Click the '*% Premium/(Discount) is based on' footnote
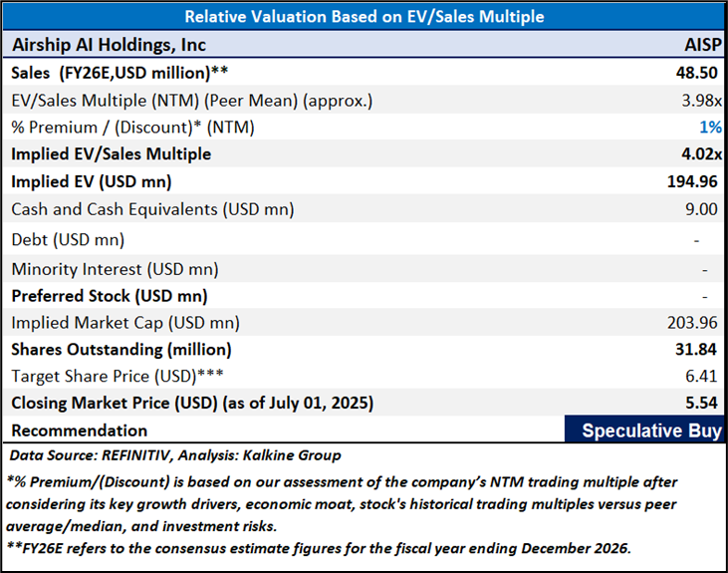Image resolution: width=728 pixels, height=573 pixels. coord(343,504)
